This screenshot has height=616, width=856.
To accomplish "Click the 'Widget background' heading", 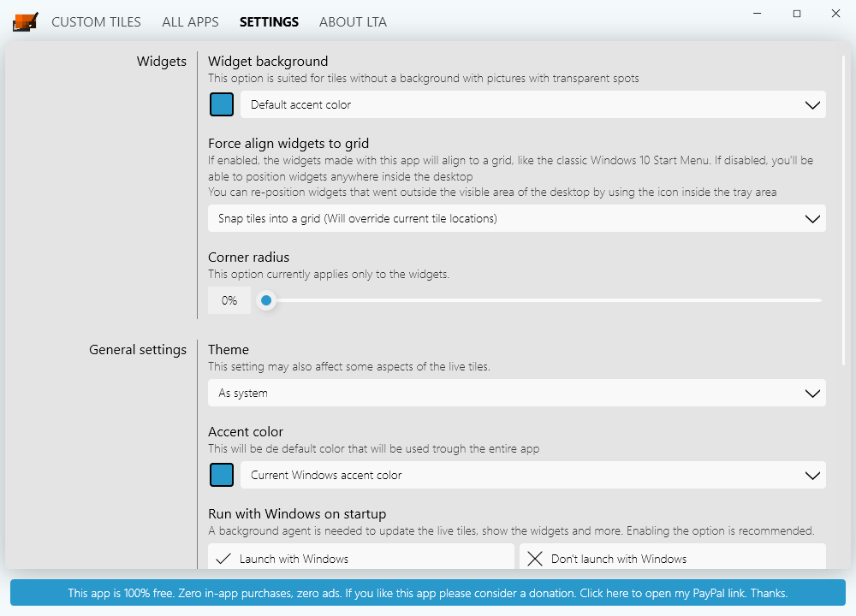I will point(268,61).
